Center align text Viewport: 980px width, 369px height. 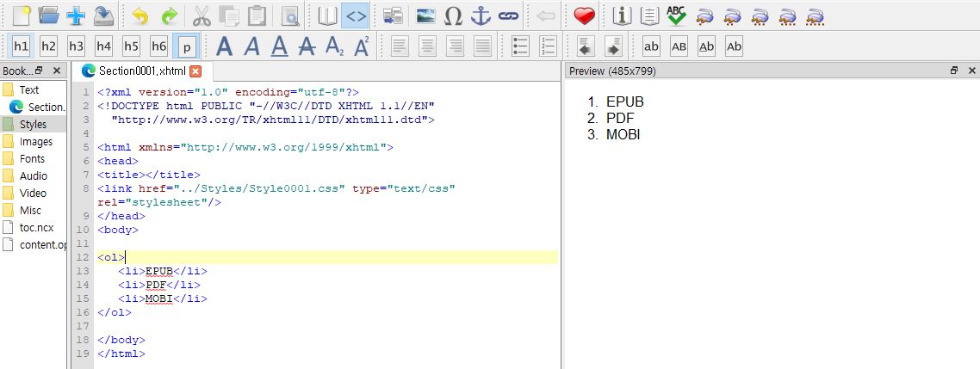pyautogui.click(x=427, y=46)
